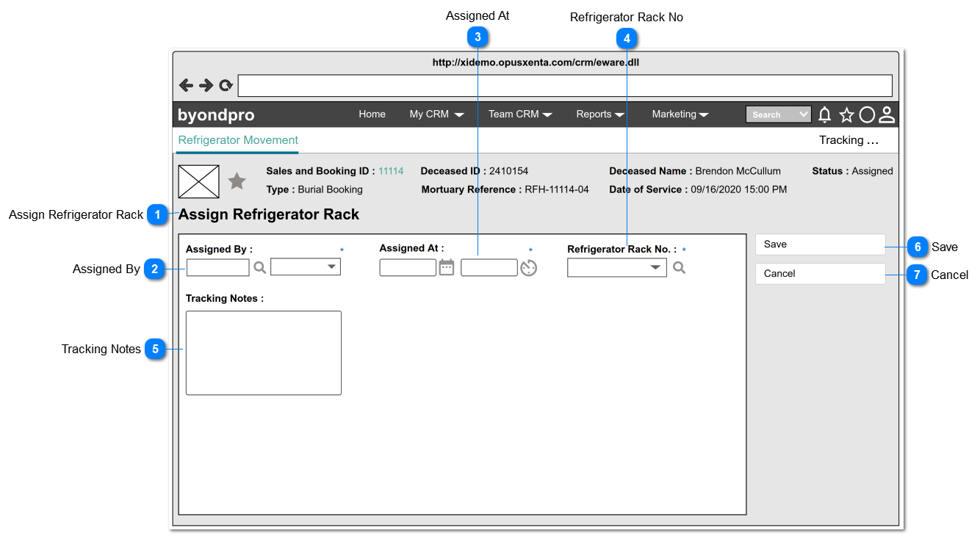Viewport: 980px width, 536px height.
Task: Expand the Reports menu
Action: [600, 115]
